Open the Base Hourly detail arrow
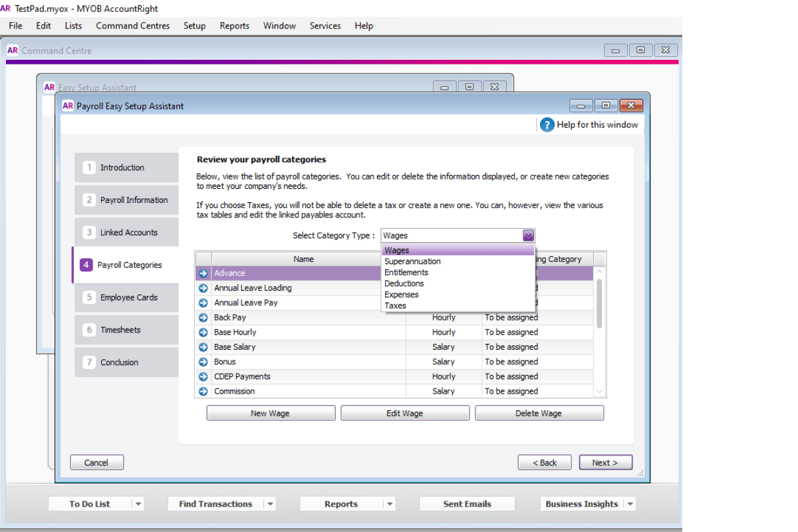 [203, 332]
